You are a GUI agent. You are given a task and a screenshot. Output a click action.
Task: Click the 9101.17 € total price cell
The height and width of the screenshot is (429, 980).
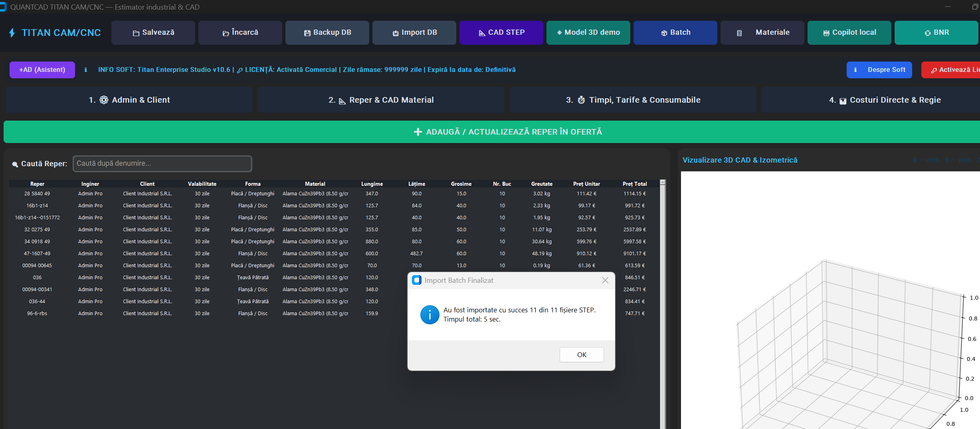tap(635, 254)
